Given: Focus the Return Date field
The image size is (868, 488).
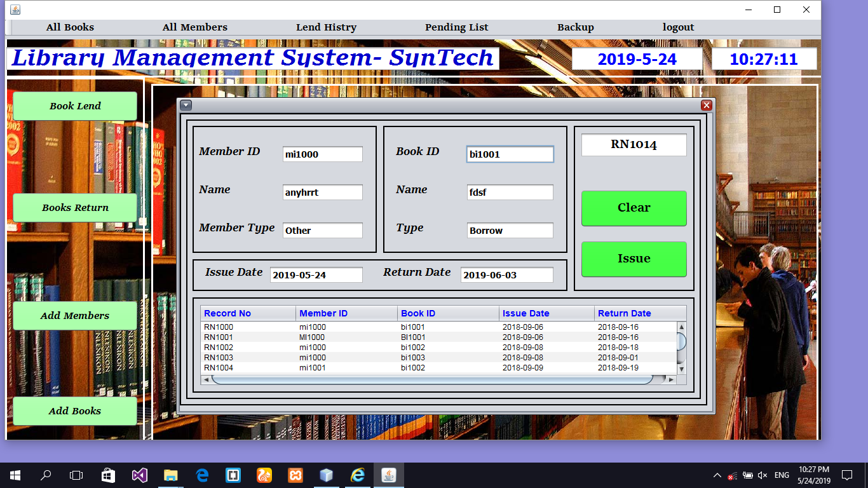Looking at the screenshot, I should (x=507, y=275).
